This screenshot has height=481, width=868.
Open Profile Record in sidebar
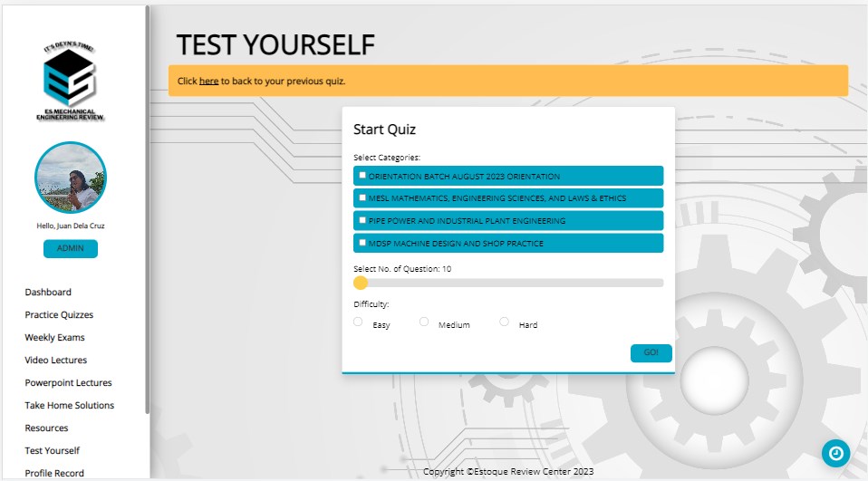54,473
